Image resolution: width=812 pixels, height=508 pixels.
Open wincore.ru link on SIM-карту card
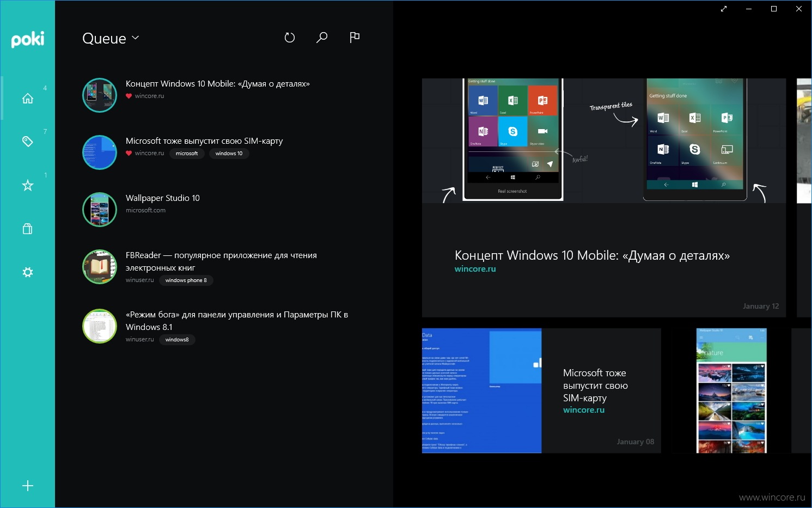click(x=584, y=410)
